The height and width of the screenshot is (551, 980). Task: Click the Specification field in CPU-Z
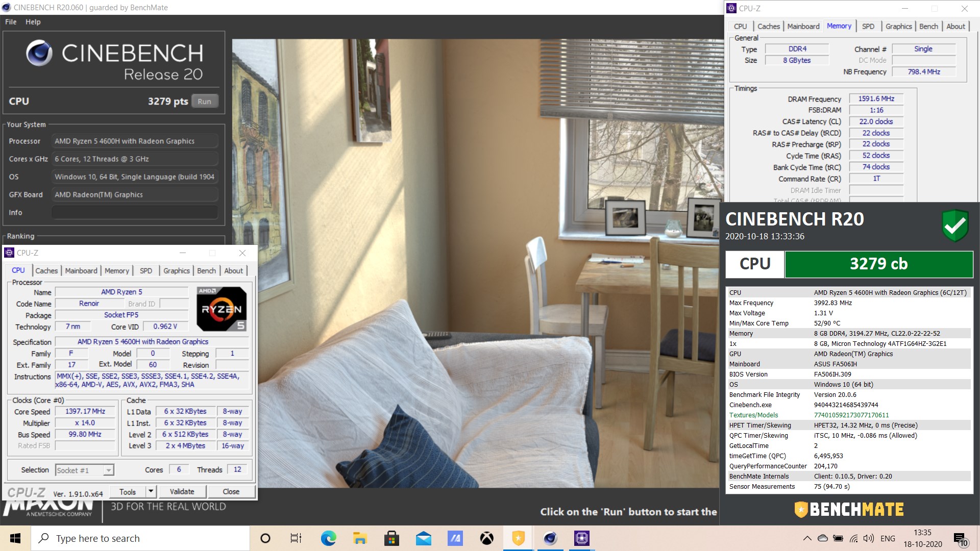pos(152,342)
